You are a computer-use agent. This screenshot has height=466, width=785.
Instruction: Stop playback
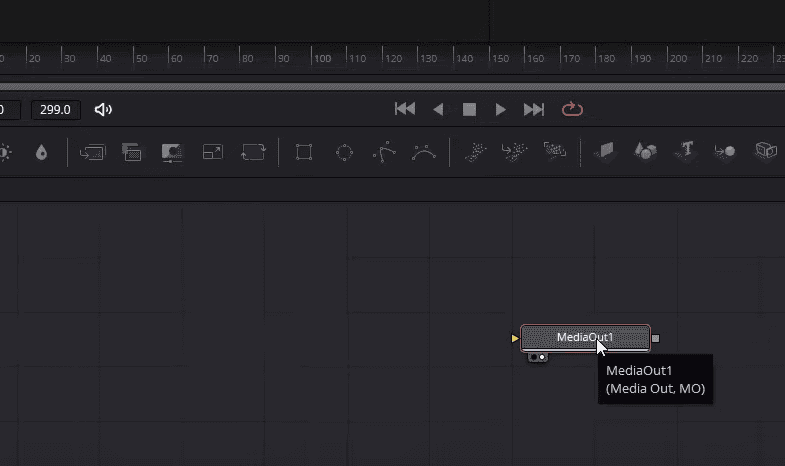point(469,109)
